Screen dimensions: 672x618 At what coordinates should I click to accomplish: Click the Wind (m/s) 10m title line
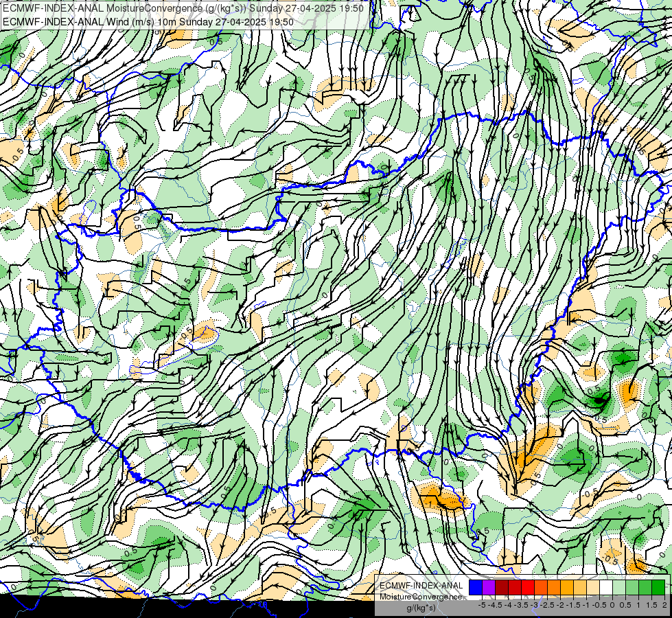[148, 21]
